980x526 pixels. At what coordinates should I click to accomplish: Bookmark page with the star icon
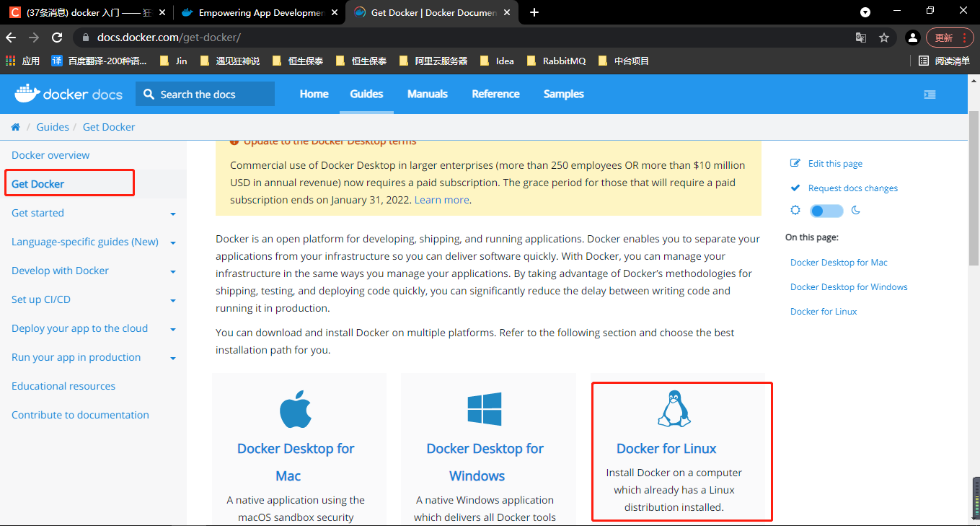884,38
